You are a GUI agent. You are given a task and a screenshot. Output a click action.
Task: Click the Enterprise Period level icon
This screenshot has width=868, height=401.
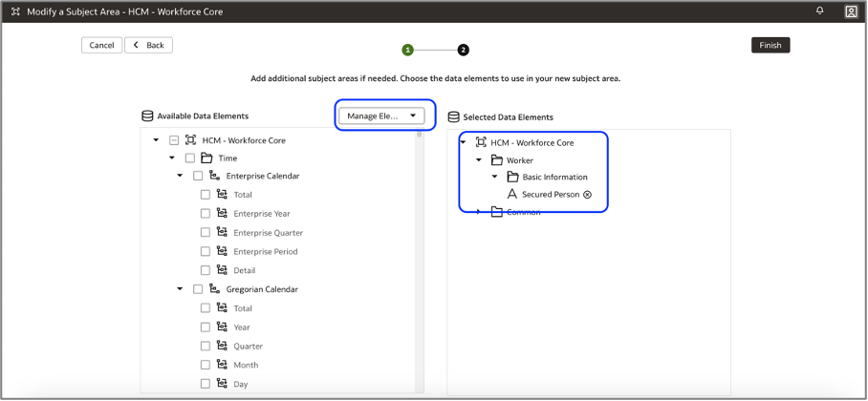point(222,251)
